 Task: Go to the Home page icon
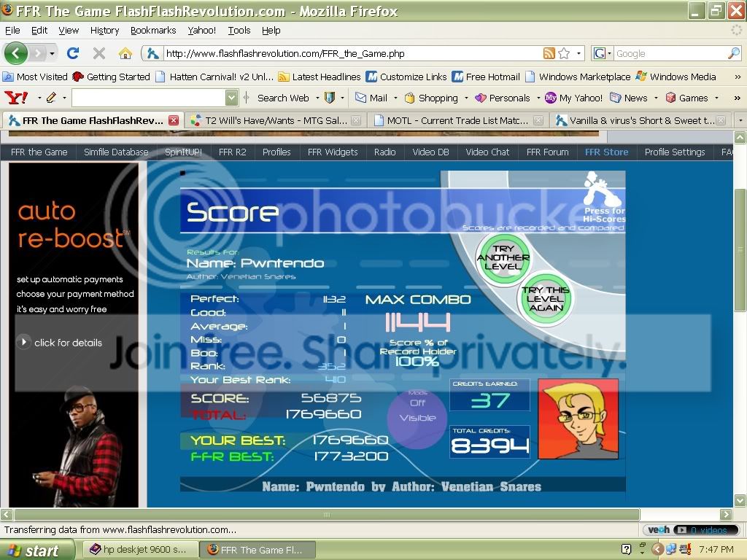[x=125, y=53]
